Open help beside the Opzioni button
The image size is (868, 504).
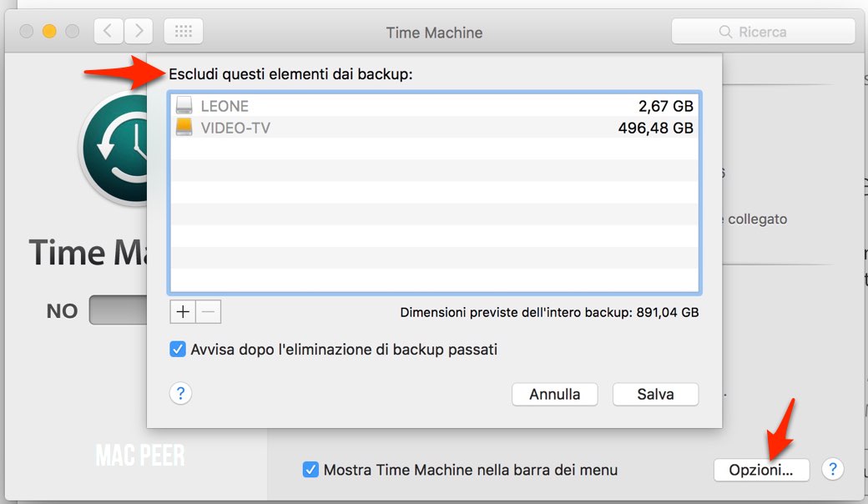coord(833,469)
